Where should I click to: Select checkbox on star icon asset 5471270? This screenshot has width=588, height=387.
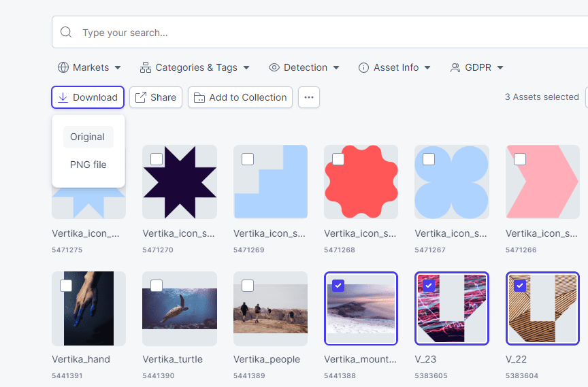[x=157, y=159]
